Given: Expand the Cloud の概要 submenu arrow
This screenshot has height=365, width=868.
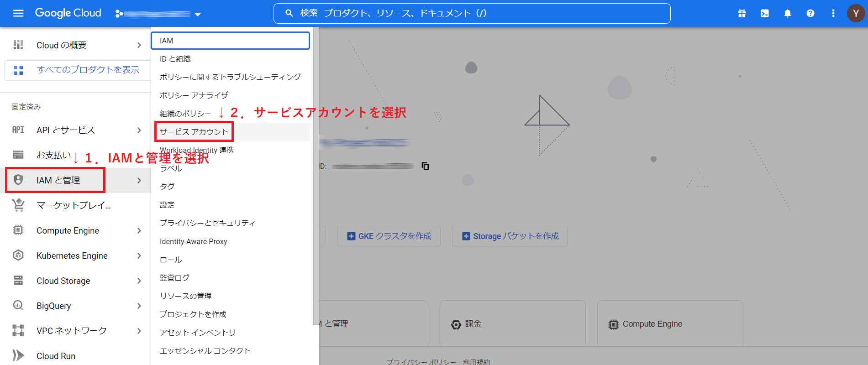Looking at the screenshot, I should pyautogui.click(x=139, y=45).
